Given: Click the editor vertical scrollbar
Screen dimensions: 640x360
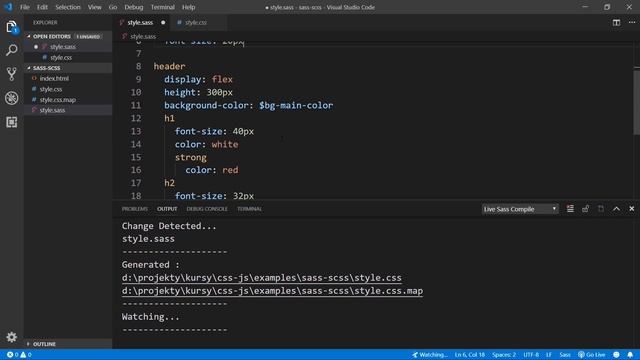Looking at the screenshot, I should pyautogui.click(x=636, y=102).
